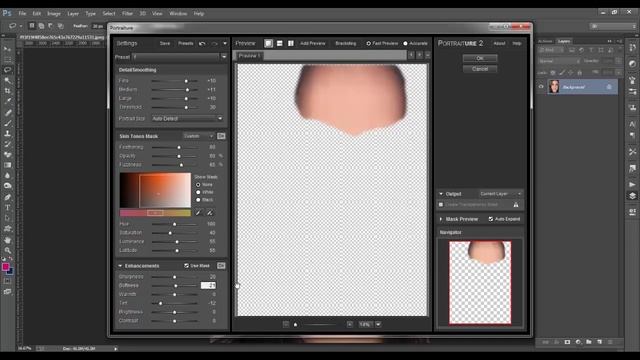Choose Show Mask White option
The height and width of the screenshot is (360, 640).
click(198, 192)
